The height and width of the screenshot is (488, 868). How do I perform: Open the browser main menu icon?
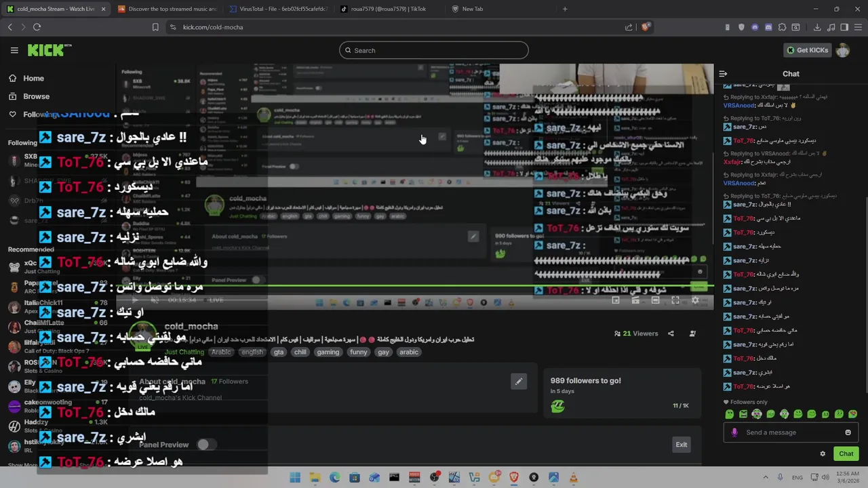[x=858, y=27]
